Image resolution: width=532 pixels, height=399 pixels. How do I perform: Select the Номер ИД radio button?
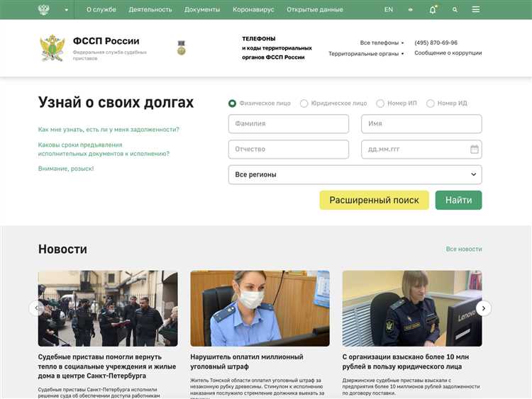pyautogui.click(x=431, y=103)
